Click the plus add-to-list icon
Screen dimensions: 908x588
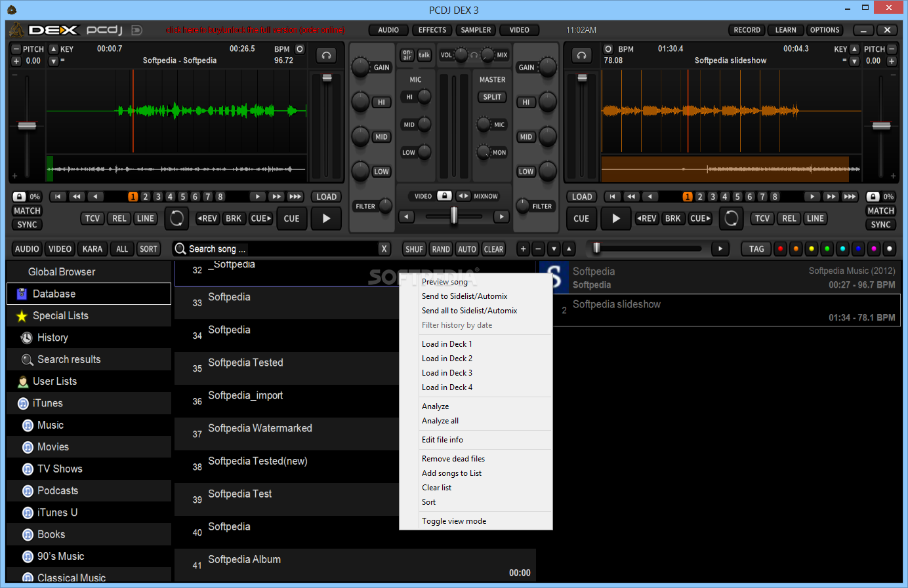[x=523, y=249]
